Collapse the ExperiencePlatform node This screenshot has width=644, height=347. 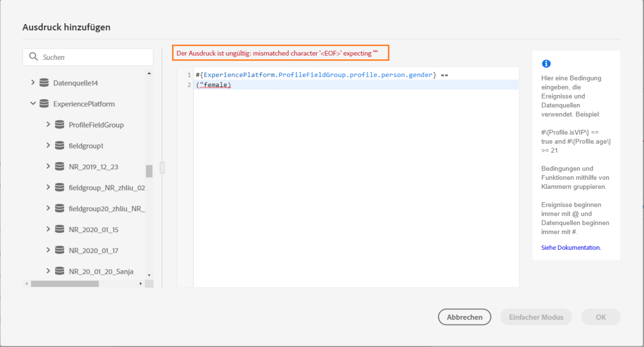(x=33, y=103)
